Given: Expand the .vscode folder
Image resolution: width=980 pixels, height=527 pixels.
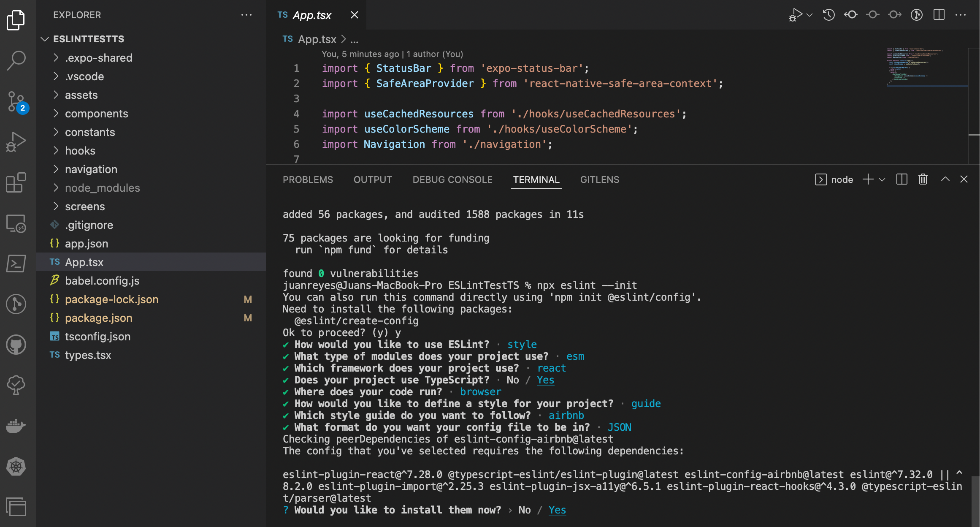Looking at the screenshot, I should [151, 76].
